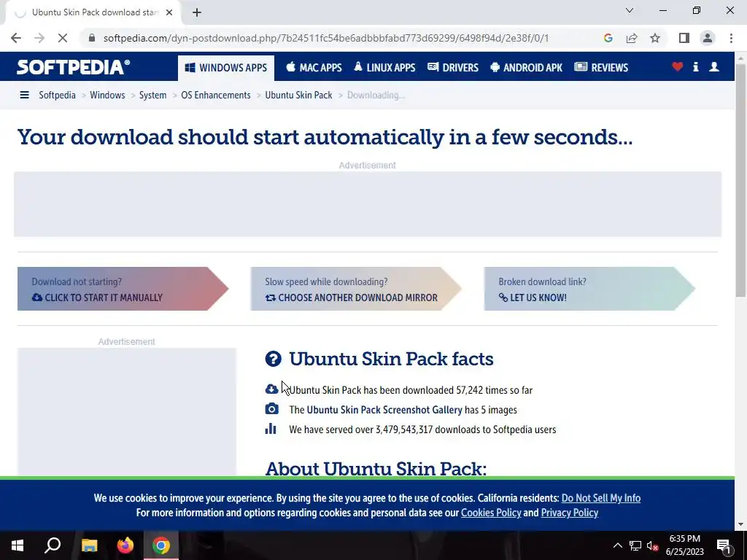Viewport: 747px width, 560px height.
Task: Open Drivers section
Action: pyautogui.click(x=452, y=68)
